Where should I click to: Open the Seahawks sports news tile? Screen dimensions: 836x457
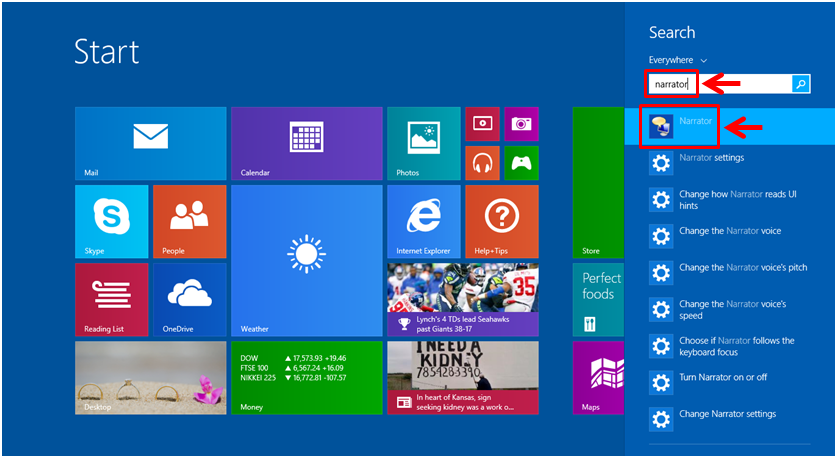[x=463, y=300]
